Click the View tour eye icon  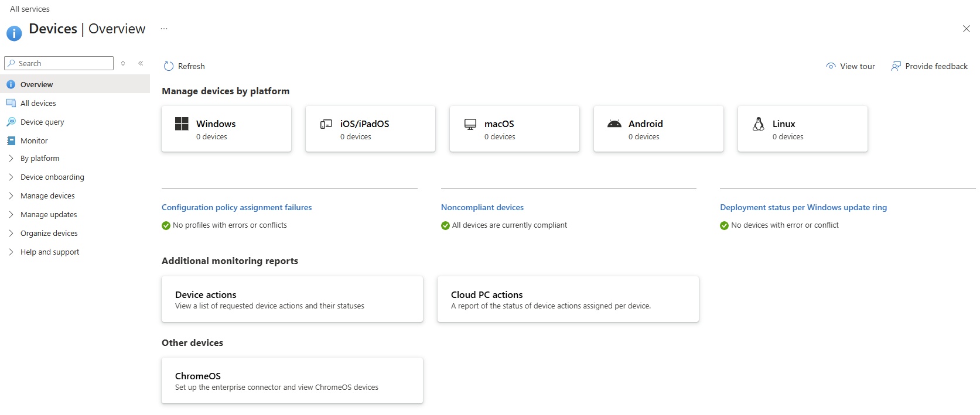(x=831, y=66)
